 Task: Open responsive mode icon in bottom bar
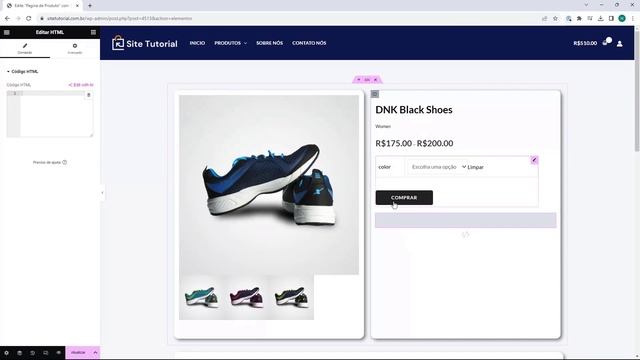(x=46, y=353)
